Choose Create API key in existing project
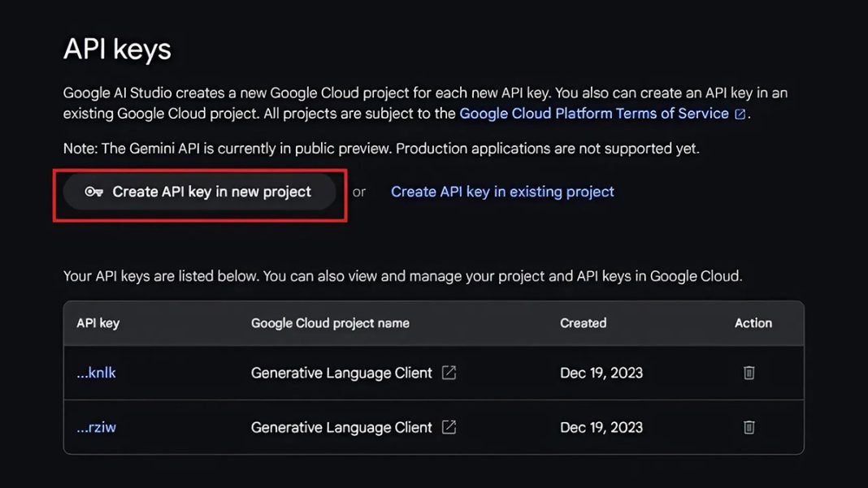 (502, 192)
